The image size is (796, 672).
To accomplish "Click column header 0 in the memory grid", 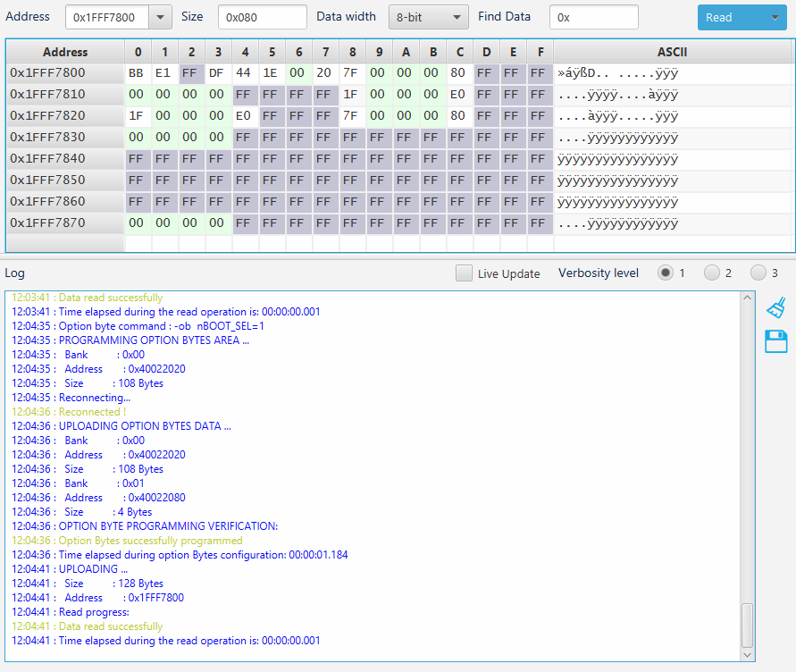I will point(137,52).
